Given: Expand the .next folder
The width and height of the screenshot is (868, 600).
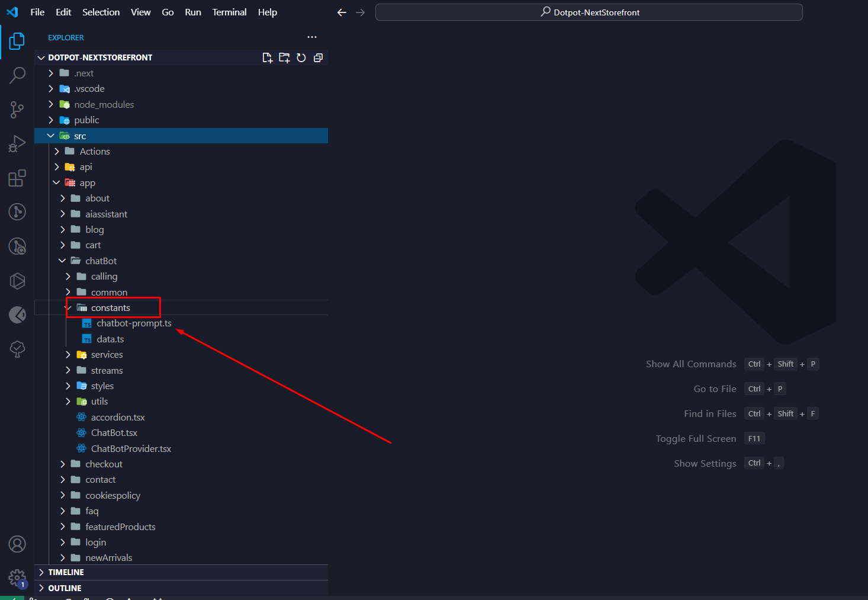Looking at the screenshot, I should 181,73.
